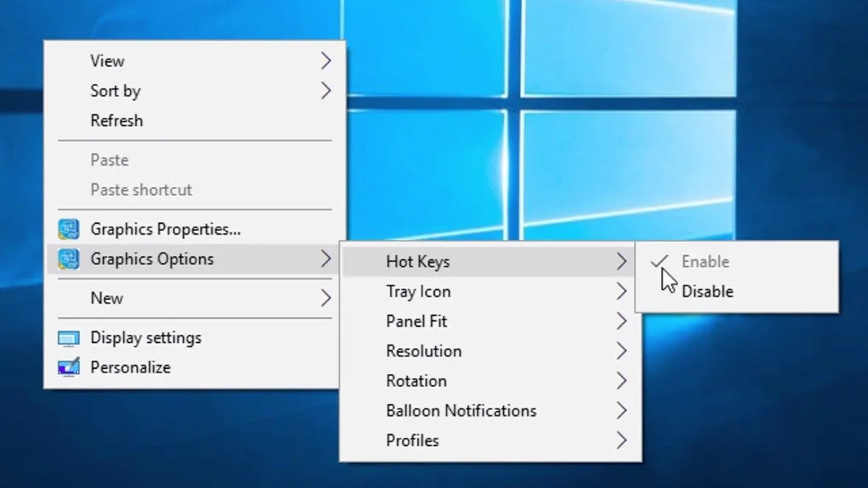Viewport: 868px width, 488px height.
Task: Select the Hot Keys entry
Action: point(490,261)
